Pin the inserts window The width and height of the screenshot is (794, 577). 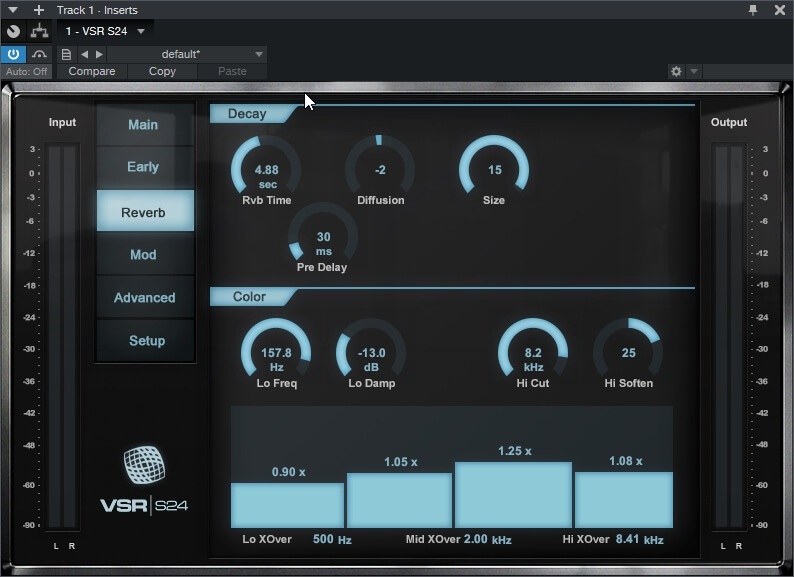point(753,10)
